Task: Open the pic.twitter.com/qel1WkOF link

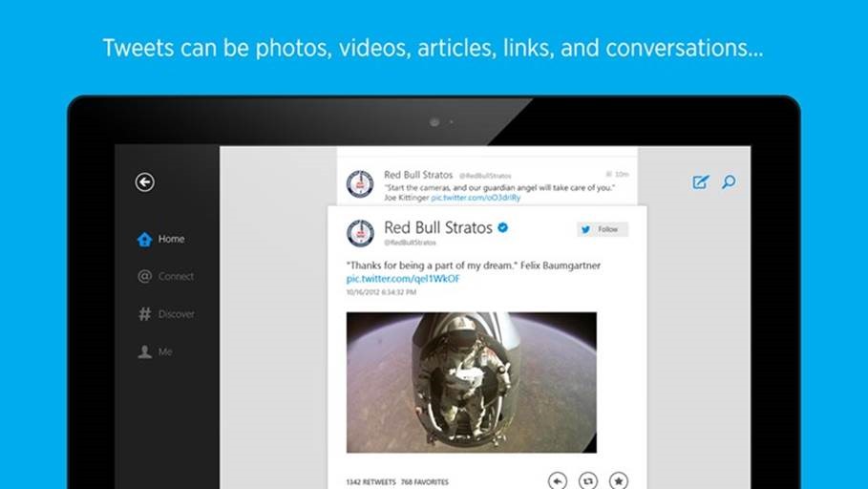Action: (x=403, y=279)
